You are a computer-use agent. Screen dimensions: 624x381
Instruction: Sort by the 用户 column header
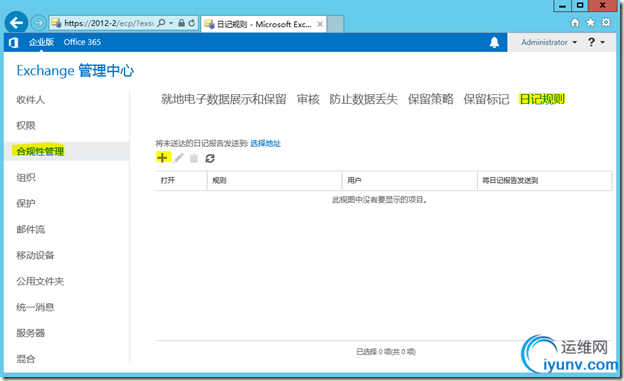(x=410, y=181)
